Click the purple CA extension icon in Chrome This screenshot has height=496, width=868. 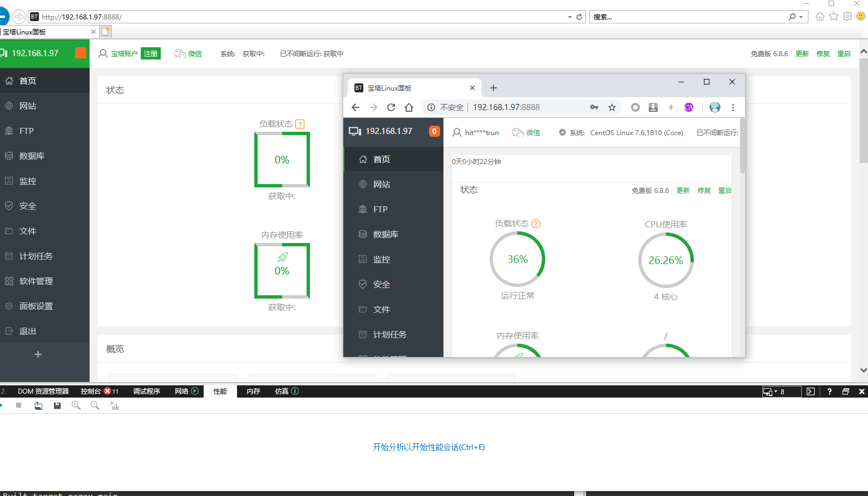click(689, 107)
